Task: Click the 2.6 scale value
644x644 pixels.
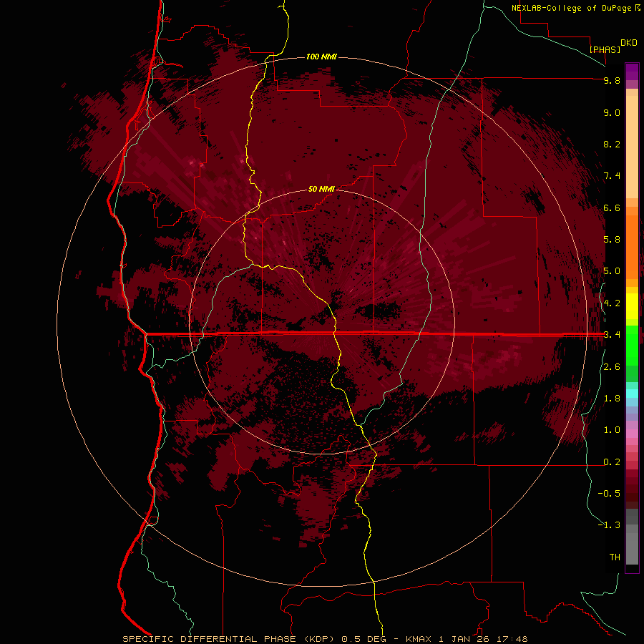Action: coord(612,367)
